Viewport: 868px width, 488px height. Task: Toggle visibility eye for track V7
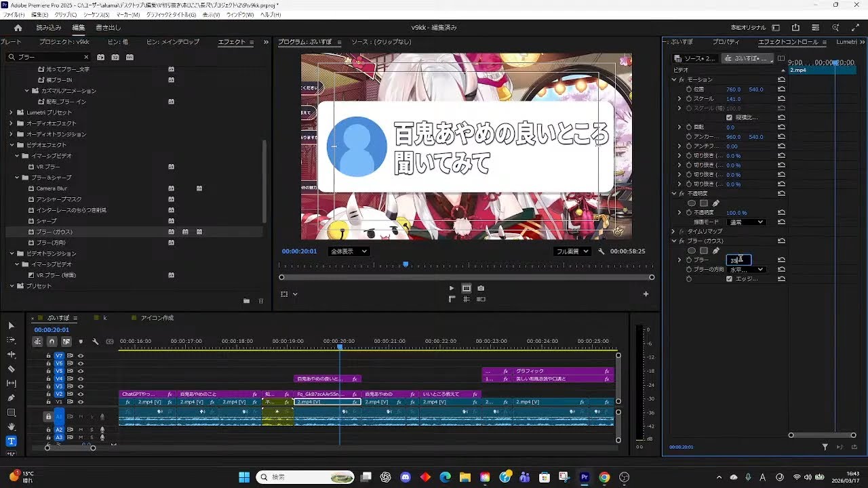pyautogui.click(x=81, y=356)
